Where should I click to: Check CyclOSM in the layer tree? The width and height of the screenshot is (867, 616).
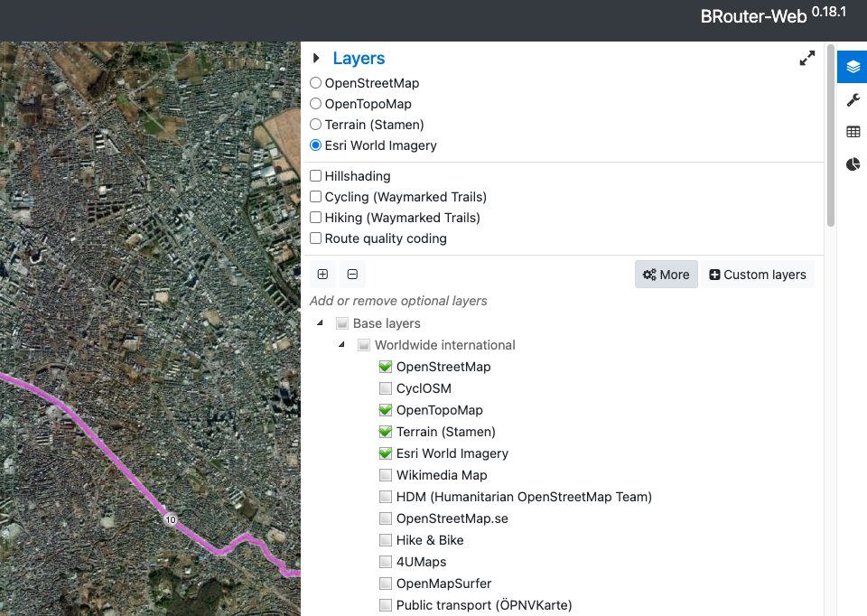[x=386, y=388]
